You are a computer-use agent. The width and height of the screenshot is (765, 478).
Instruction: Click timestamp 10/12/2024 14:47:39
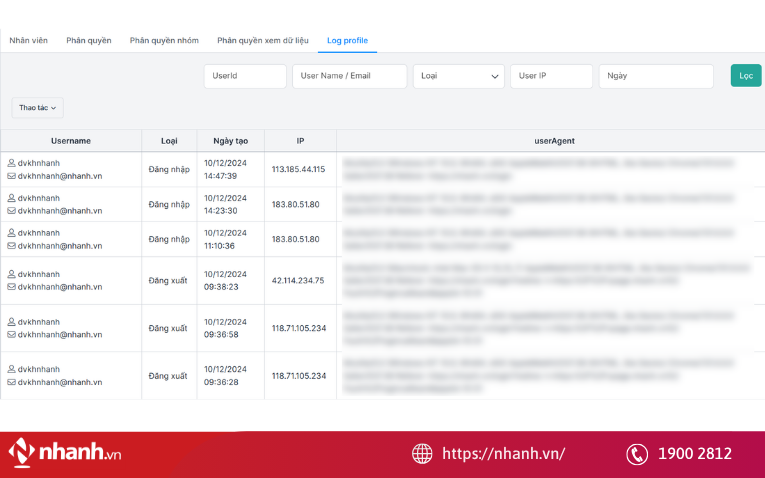[x=225, y=169]
